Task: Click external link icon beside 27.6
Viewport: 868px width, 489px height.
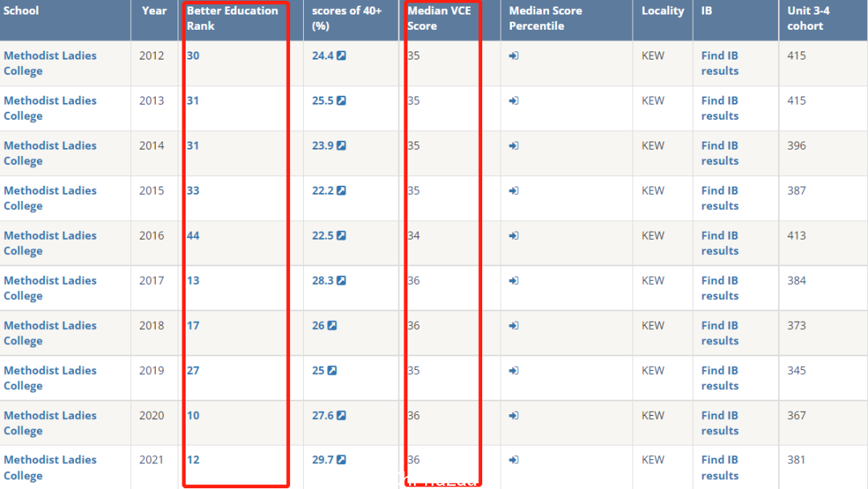Action: coord(342,415)
